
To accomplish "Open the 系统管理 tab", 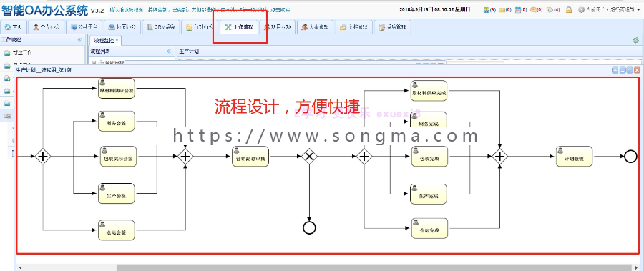I will tap(392, 27).
